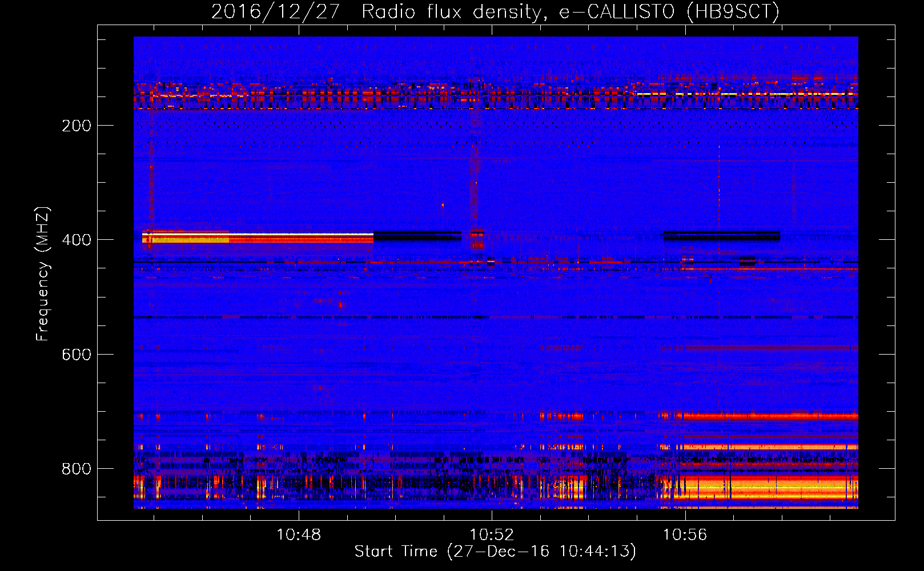Click the '10:52' time tick label
This screenshot has height=571, width=924.
point(492,535)
